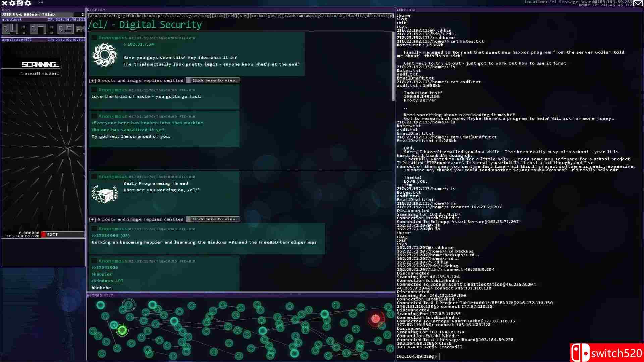
Task: Click the starred node on the netmap
Action: 114,325
